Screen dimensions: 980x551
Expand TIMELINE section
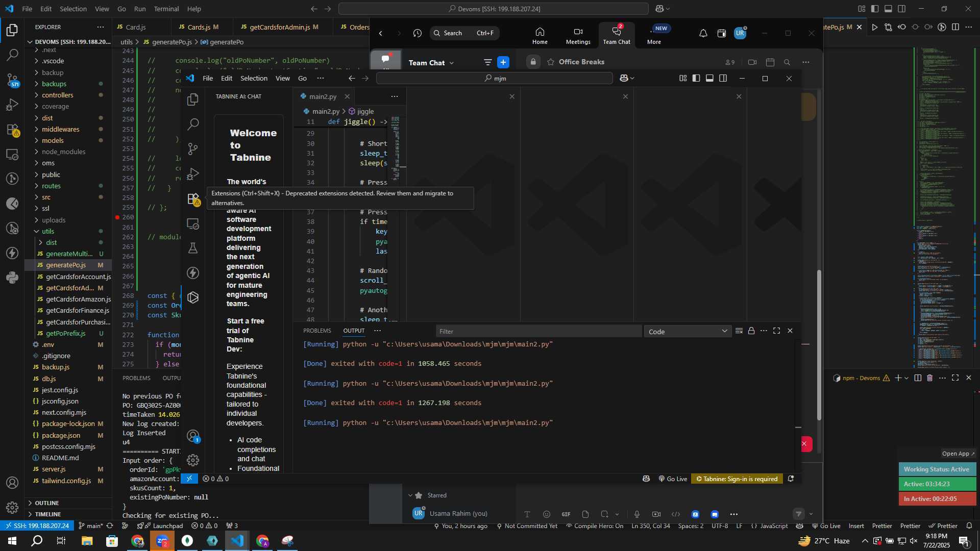click(x=48, y=514)
